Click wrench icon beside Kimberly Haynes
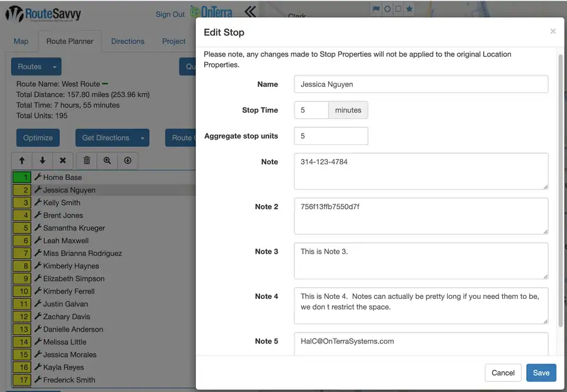The height and width of the screenshot is (392, 567). (38, 266)
